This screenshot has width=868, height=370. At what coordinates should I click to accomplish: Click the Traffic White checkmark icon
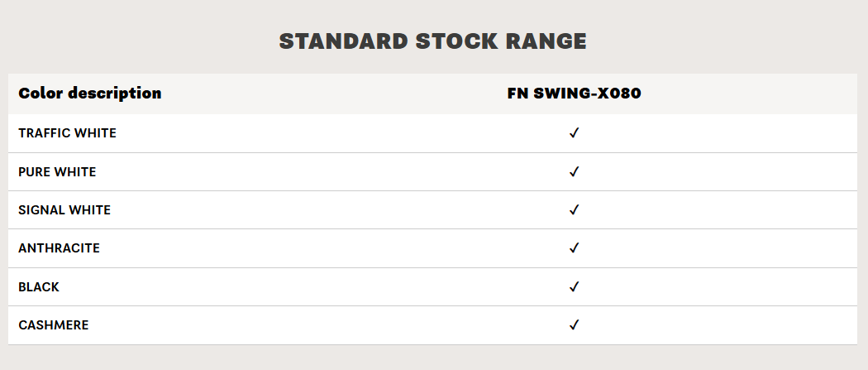574,133
